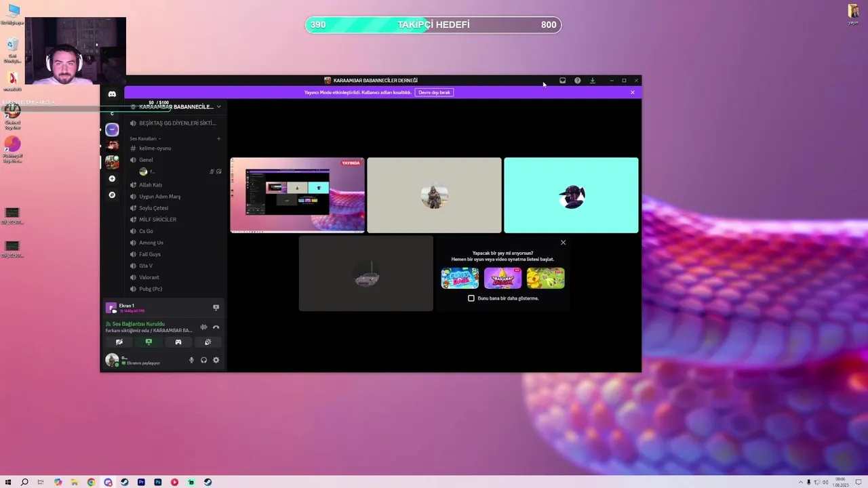The image size is (868, 488).
Task: Toggle the camera on/off button
Action: [119, 342]
